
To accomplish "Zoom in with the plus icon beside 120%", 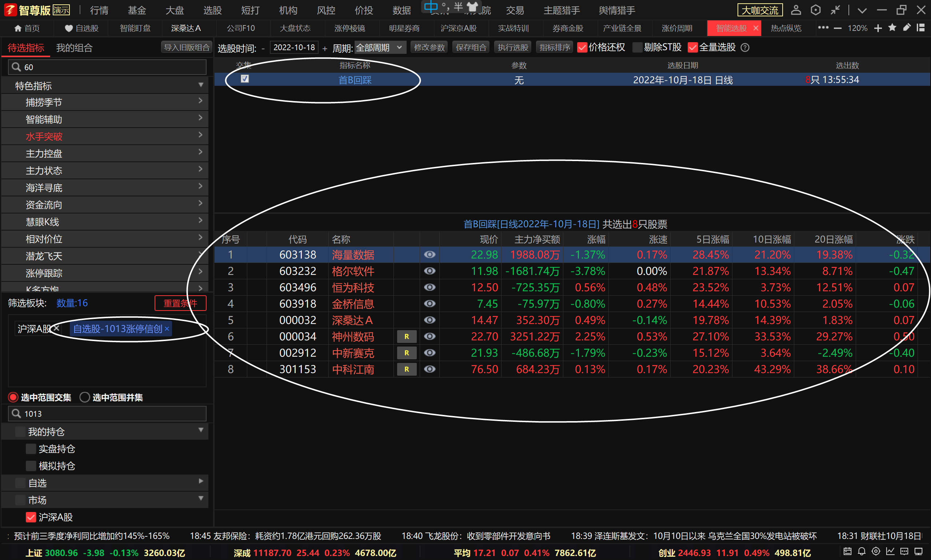I will pos(878,28).
